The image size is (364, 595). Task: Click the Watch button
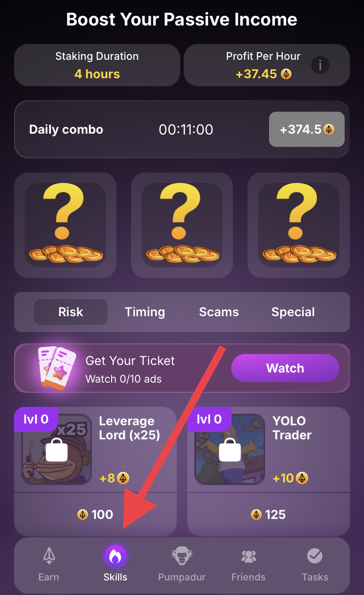point(285,368)
